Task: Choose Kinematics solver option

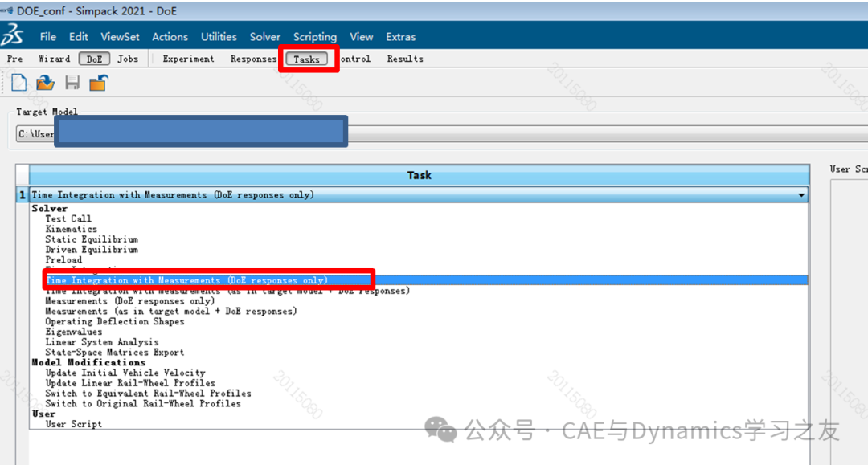Action: 71,229
